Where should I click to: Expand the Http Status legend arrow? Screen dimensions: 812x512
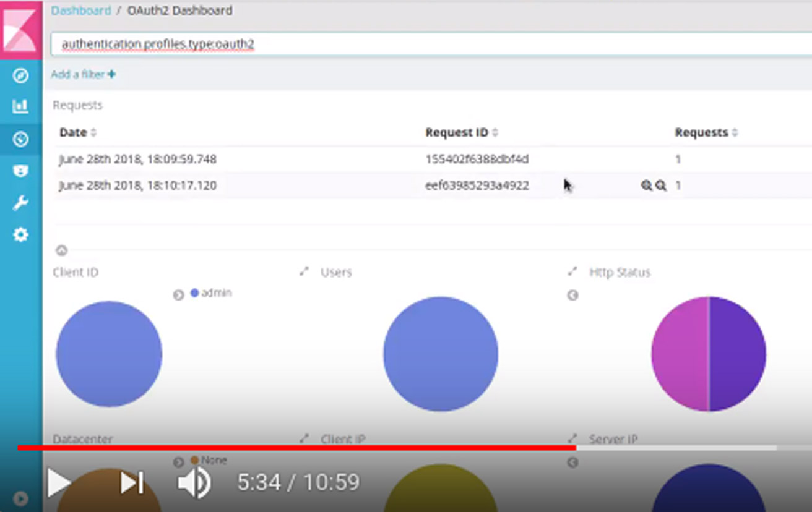click(572, 296)
